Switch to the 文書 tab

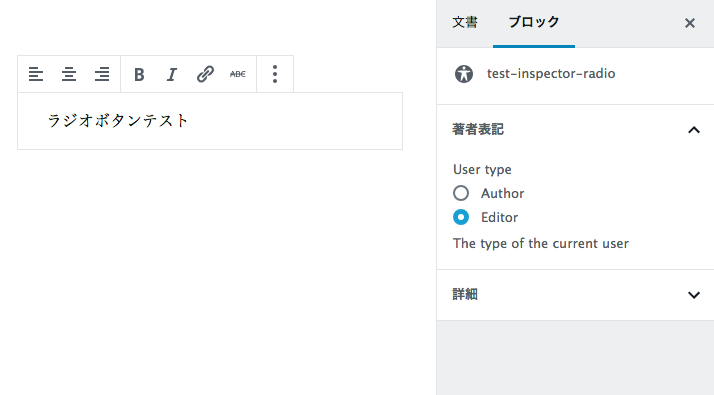tap(465, 22)
